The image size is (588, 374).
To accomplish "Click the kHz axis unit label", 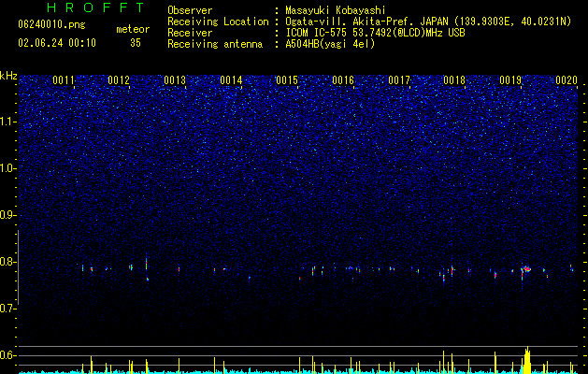I will pos(8,76).
